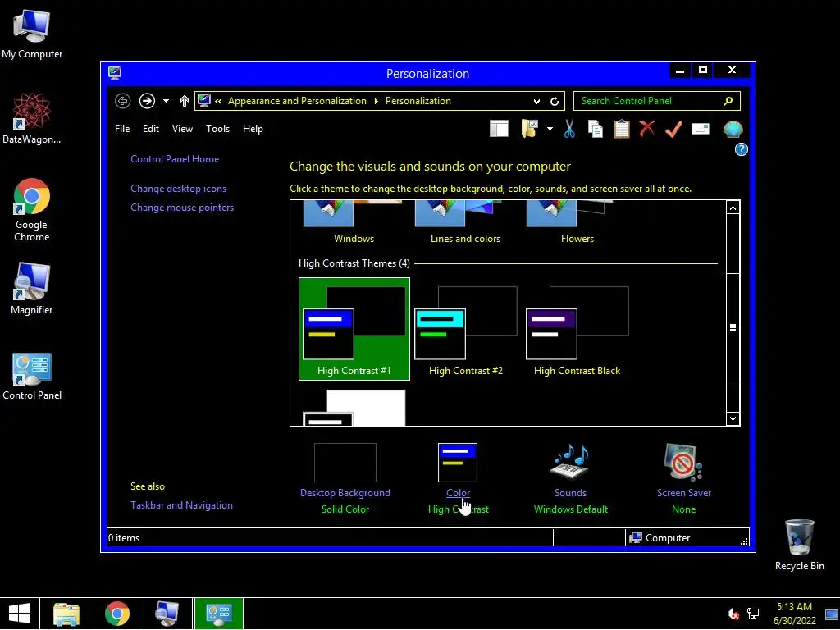Click the Paste clipboard icon
The height and width of the screenshot is (630, 840).
pos(622,129)
